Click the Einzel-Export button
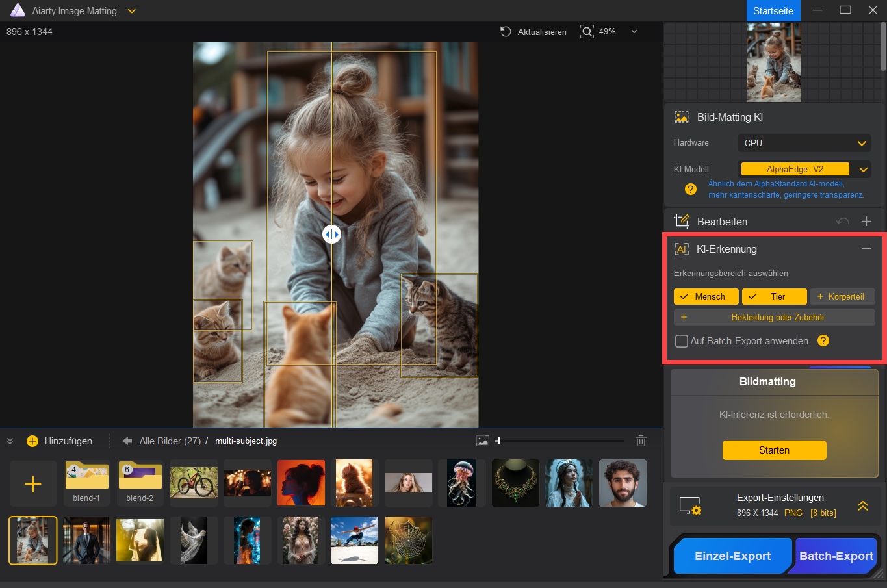The height and width of the screenshot is (588, 887). [732, 556]
